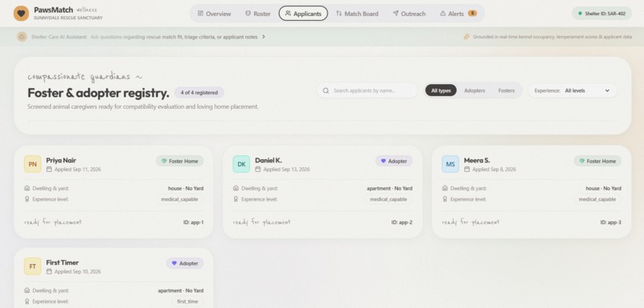644x308 pixels.
Task: Click the ID: app-2 label
Action: tap(402, 222)
